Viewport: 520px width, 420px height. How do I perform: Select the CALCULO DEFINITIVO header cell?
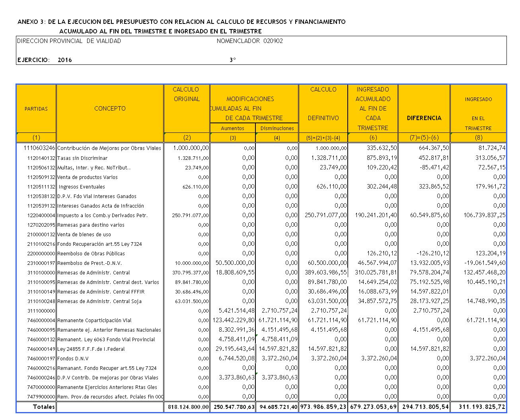click(x=323, y=109)
